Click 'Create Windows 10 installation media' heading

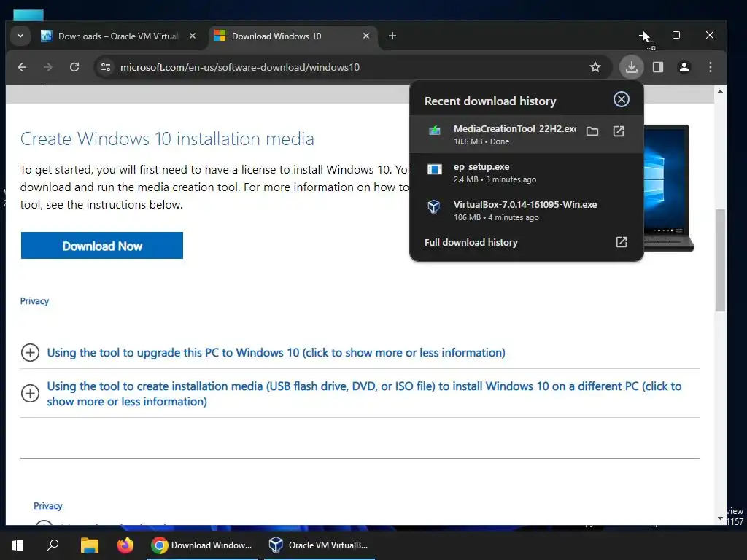pos(167,139)
